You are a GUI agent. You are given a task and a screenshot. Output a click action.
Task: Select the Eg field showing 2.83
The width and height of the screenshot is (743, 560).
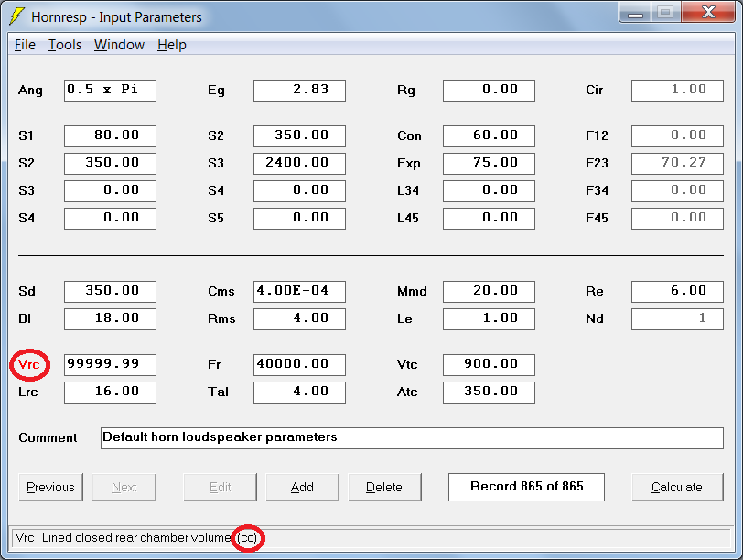(x=299, y=91)
